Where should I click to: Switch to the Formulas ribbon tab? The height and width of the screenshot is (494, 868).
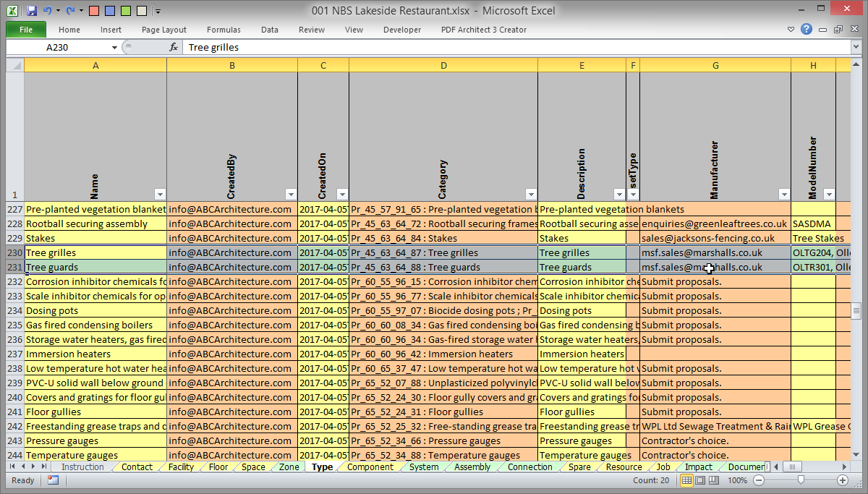click(223, 30)
